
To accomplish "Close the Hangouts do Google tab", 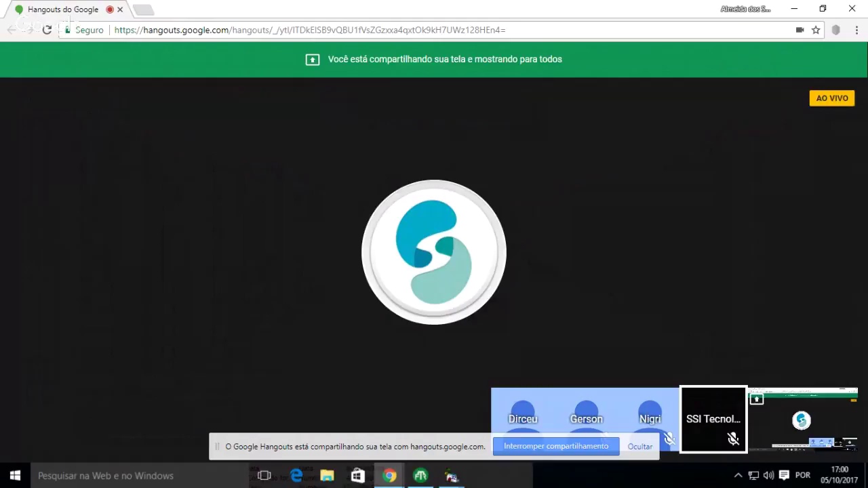I will coord(121,9).
